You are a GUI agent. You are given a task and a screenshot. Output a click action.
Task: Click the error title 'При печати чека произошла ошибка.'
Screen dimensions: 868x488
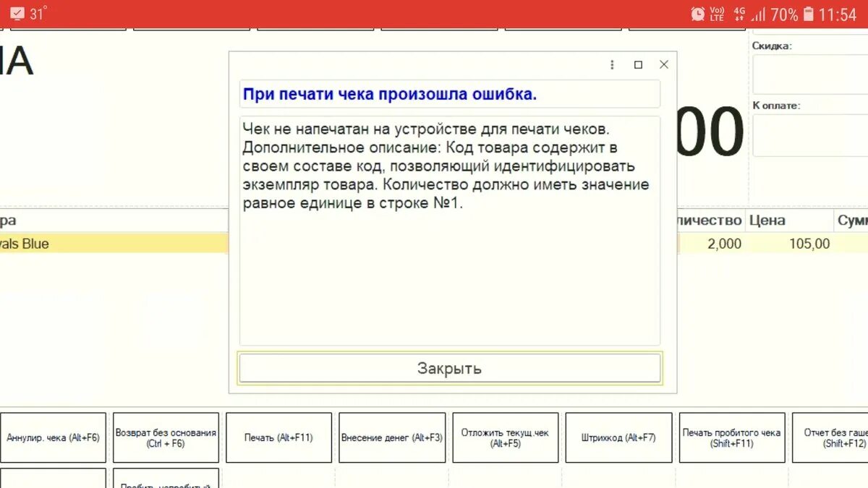pyautogui.click(x=390, y=94)
